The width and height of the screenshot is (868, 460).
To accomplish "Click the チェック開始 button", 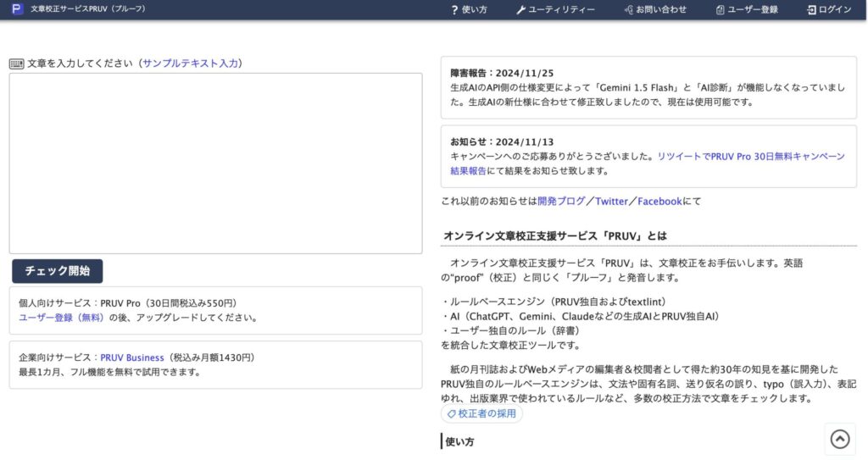I will [58, 271].
